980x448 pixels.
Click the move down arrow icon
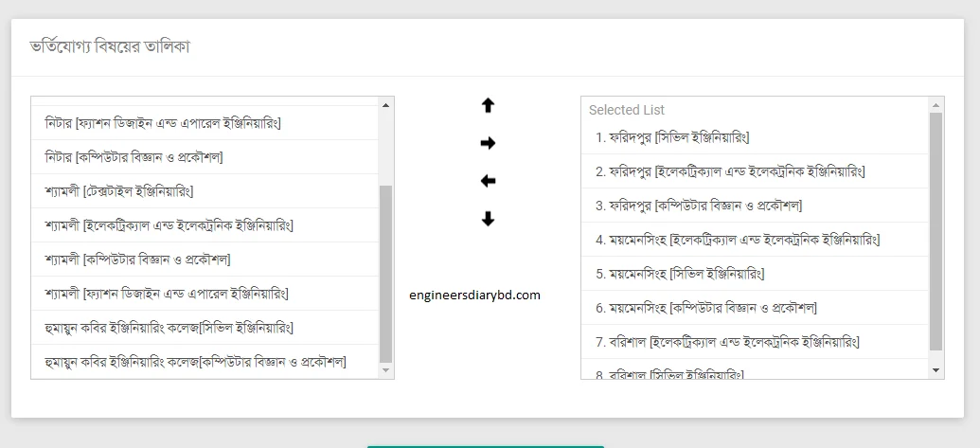tap(488, 219)
